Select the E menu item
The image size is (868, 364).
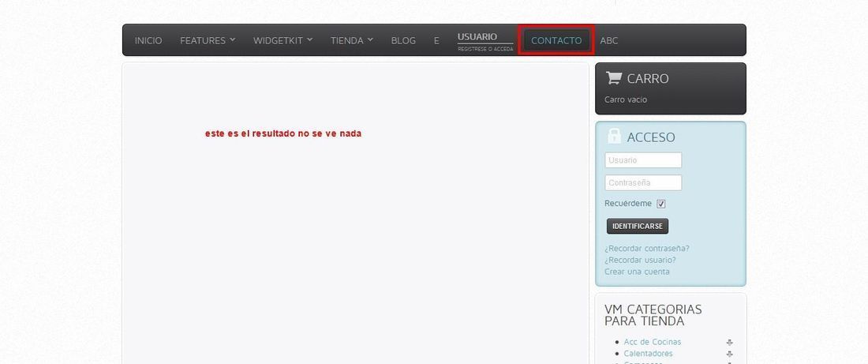click(437, 40)
